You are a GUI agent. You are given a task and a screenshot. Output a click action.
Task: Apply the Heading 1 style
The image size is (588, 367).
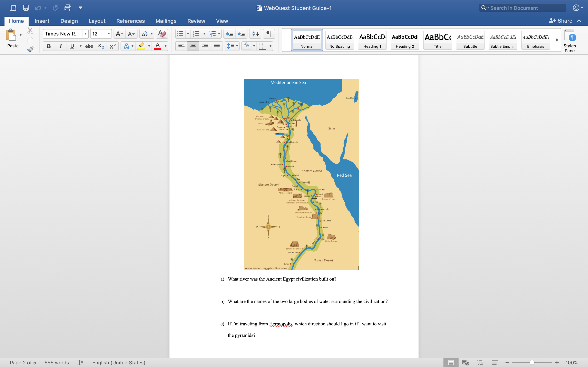click(372, 40)
